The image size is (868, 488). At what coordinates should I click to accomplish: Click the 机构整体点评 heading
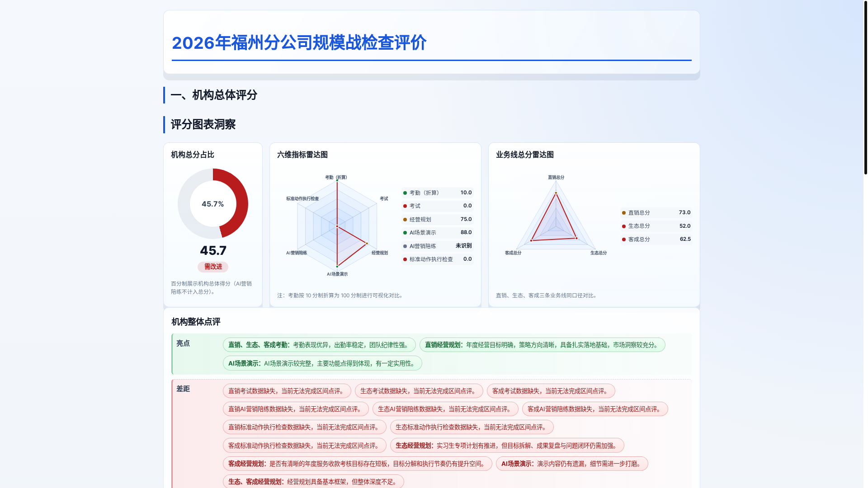[196, 322]
